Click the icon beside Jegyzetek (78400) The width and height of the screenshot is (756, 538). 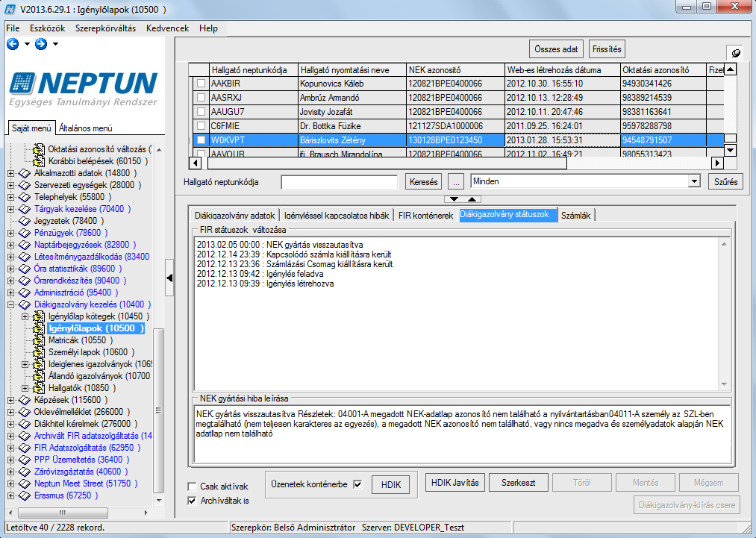24,222
